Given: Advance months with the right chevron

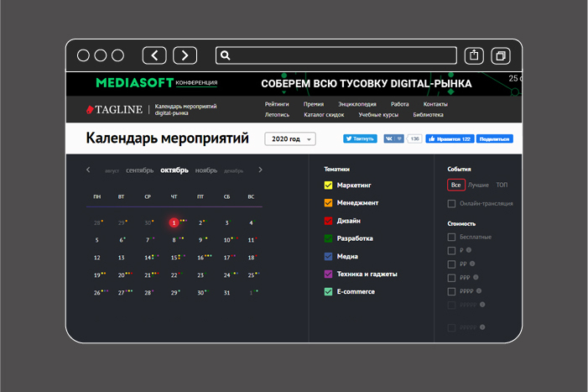Looking at the screenshot, I should pos(260,170).
